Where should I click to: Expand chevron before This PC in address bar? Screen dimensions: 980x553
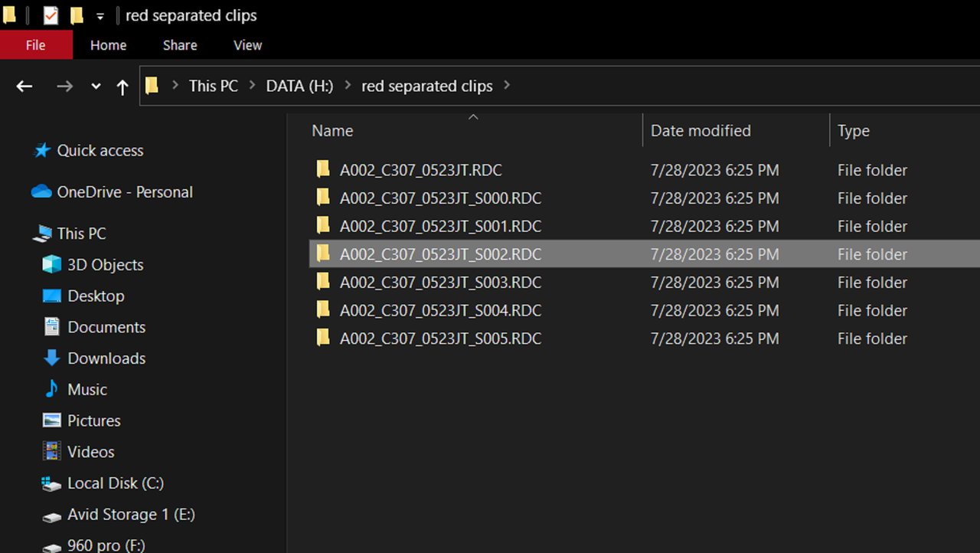[x=175, y=86]
